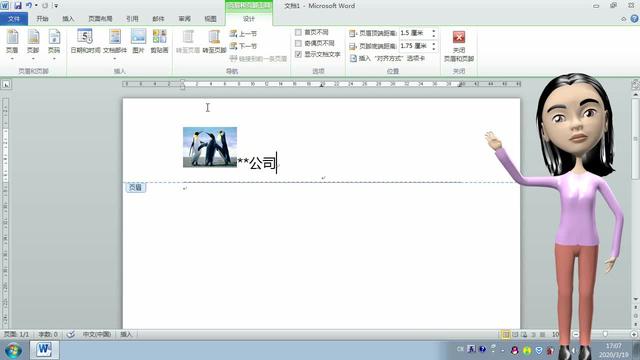
Task: Click the zoom in plus button
Action: click(x=634, y=334)
